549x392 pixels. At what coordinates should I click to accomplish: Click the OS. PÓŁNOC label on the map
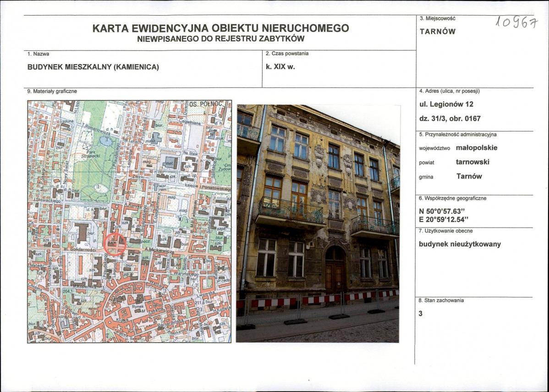[x=206, y=104]
